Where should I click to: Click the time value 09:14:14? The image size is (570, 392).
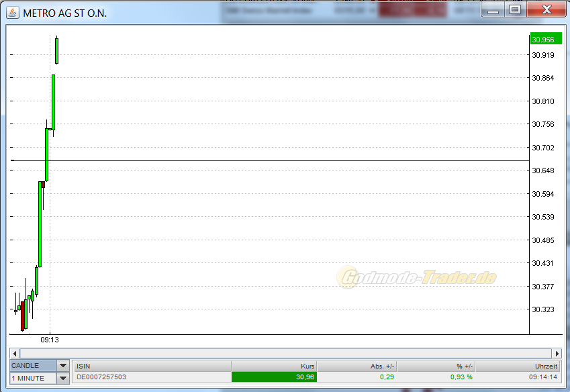(x=543, y=377)
